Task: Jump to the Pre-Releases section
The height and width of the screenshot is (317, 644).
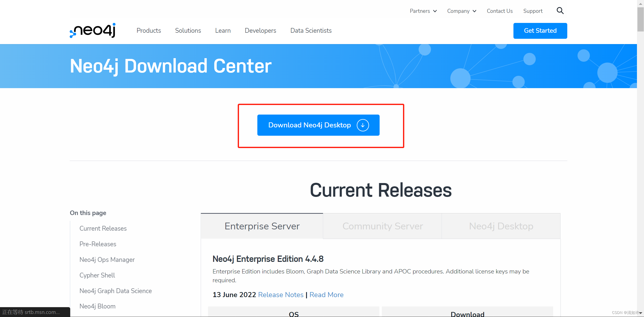Action: [98, 244]
